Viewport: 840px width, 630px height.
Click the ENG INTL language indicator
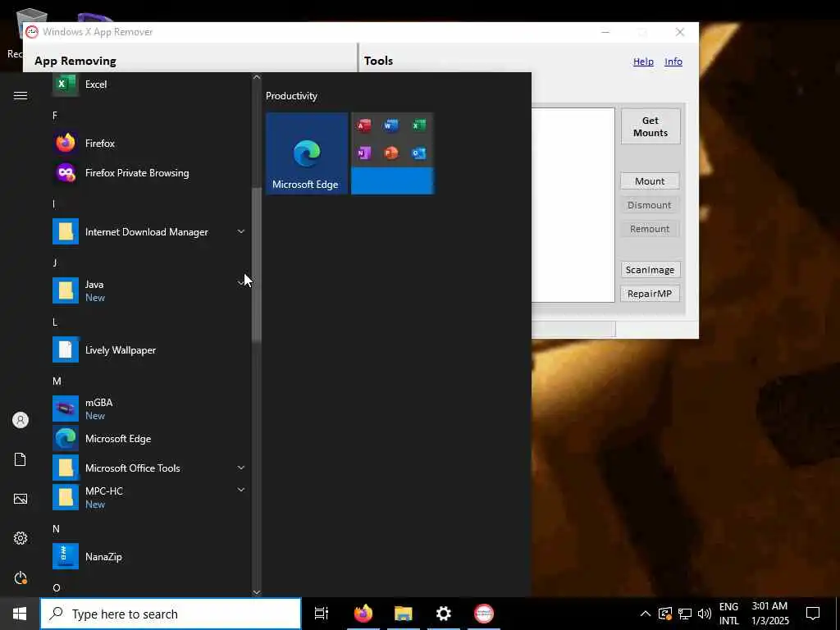tap(728, 614)
